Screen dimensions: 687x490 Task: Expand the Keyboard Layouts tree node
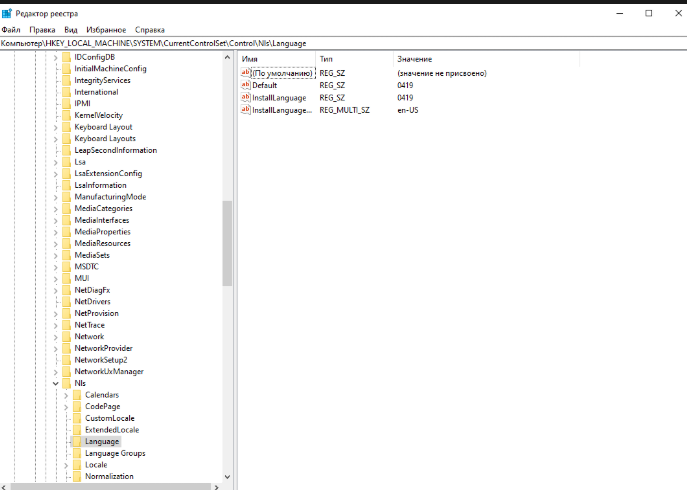[56, 139]
